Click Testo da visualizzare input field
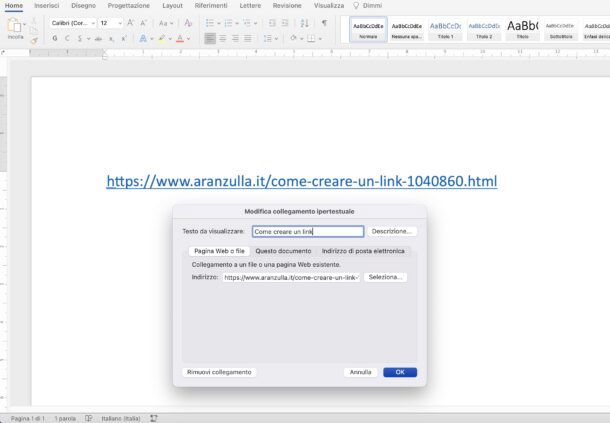 click(x=308, y=232)
